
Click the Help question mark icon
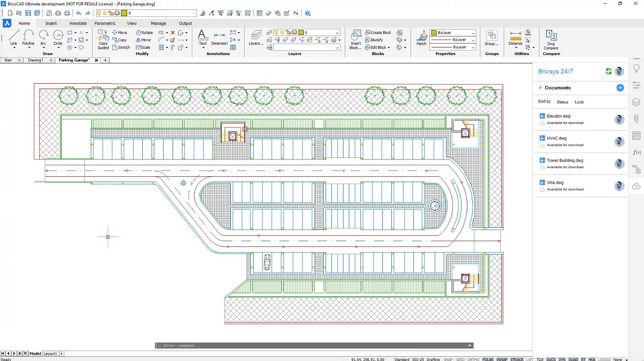click(308, 13)
